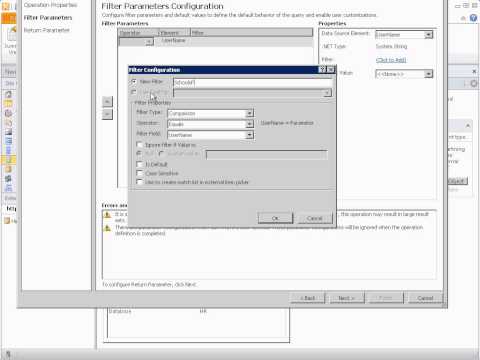Select the Null radio option
This screenshot has width=480, height=360.
(139, 153)
